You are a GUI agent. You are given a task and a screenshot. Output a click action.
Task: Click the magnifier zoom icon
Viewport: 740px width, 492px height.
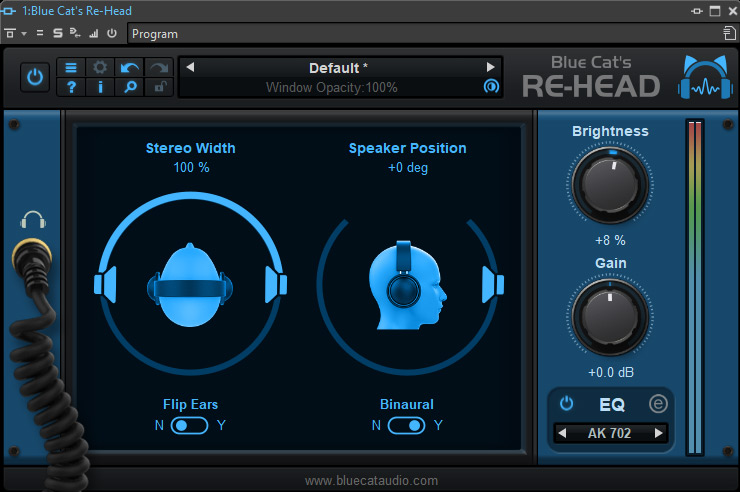pos(129,88)
